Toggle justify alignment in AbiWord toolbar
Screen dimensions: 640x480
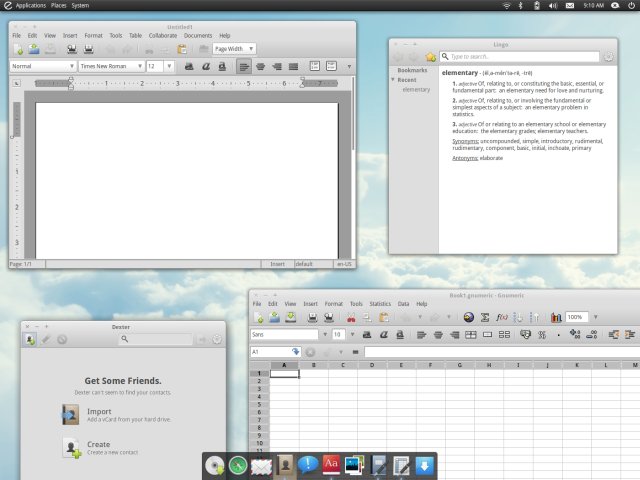(293, 66)
